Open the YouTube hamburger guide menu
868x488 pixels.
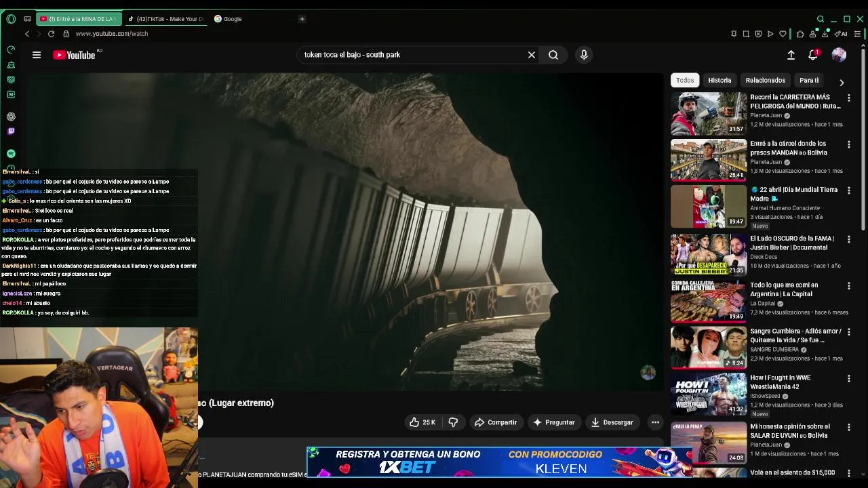(x=37, y=55)
